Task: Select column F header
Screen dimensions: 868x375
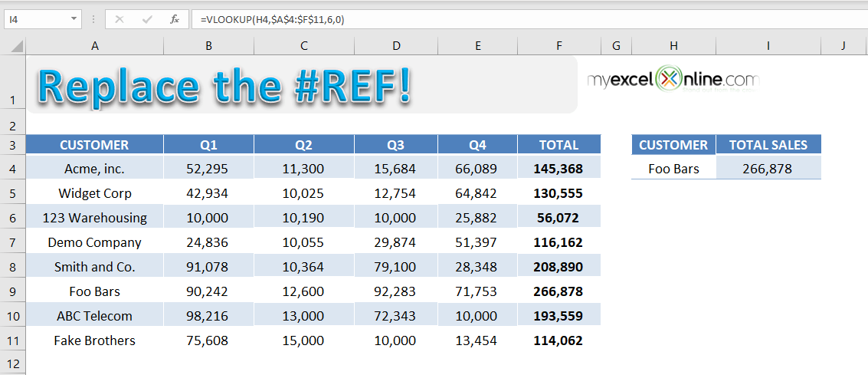Action: [x=559, y=47]
